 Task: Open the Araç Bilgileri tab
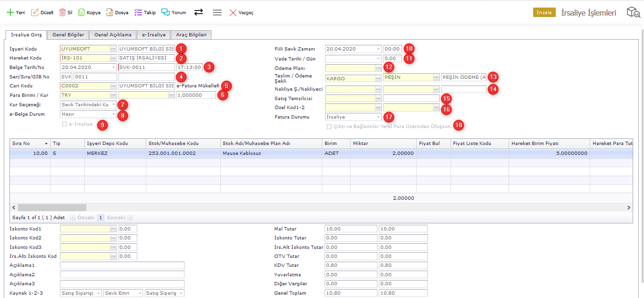[191, 35]
